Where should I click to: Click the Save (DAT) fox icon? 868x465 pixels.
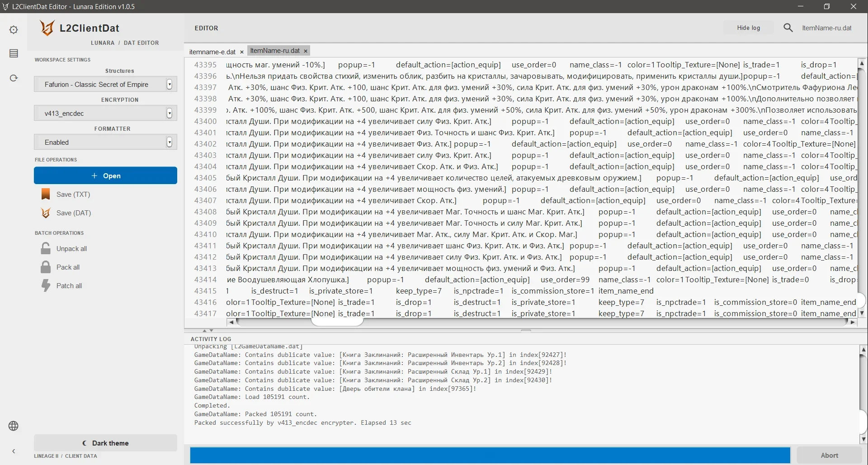pyautogui.click(x=46, y=213)
